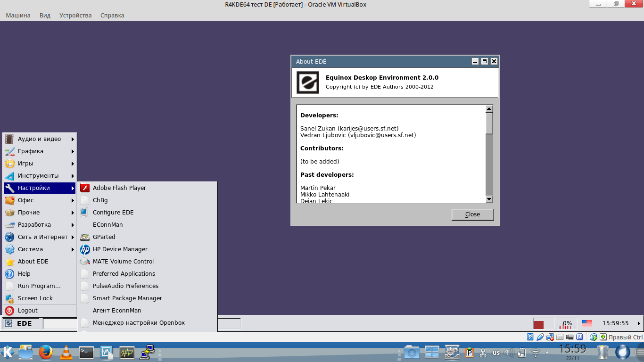Open the Машина menu in VirtualBox
Screen dimensions: 644x362
[x=18, y=15]
